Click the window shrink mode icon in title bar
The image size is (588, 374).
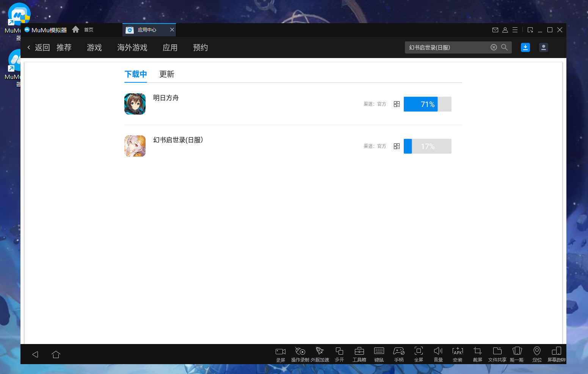pyautogui.click(x=530, y=30)
